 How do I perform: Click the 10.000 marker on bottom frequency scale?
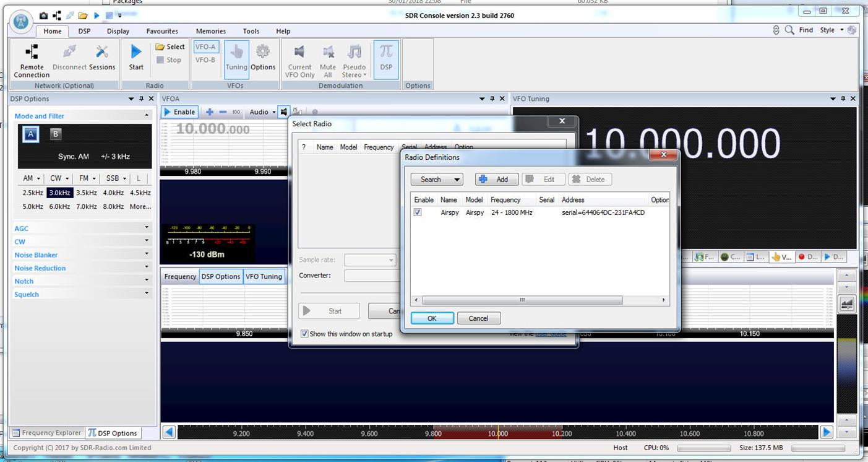click(x=497, y=434)
